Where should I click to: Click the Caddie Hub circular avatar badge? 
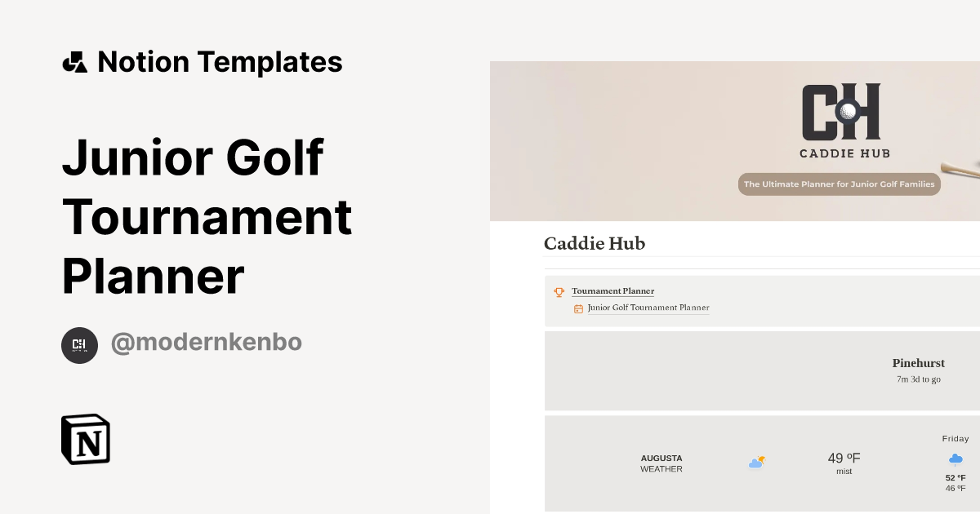click(x=79, y=345)
